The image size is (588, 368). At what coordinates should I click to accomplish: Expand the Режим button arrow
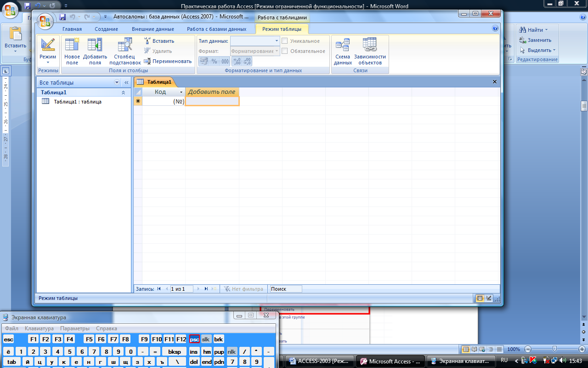point(48,62)
